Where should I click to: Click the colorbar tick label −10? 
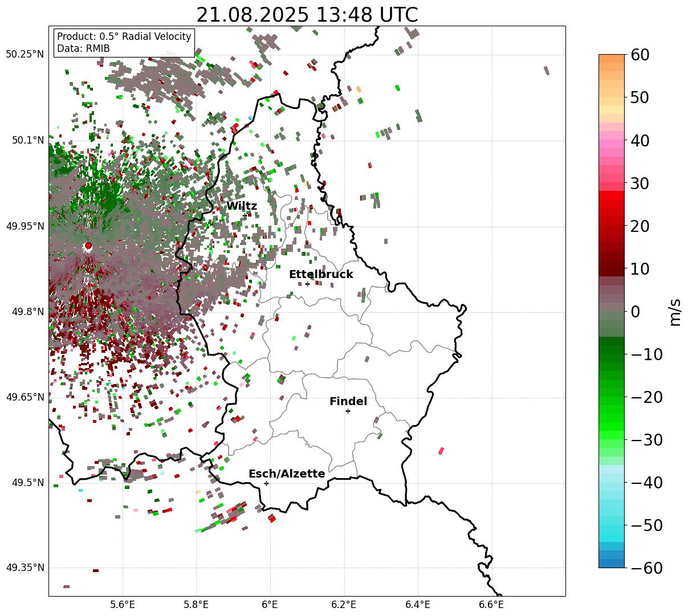[x=646, y=354]
